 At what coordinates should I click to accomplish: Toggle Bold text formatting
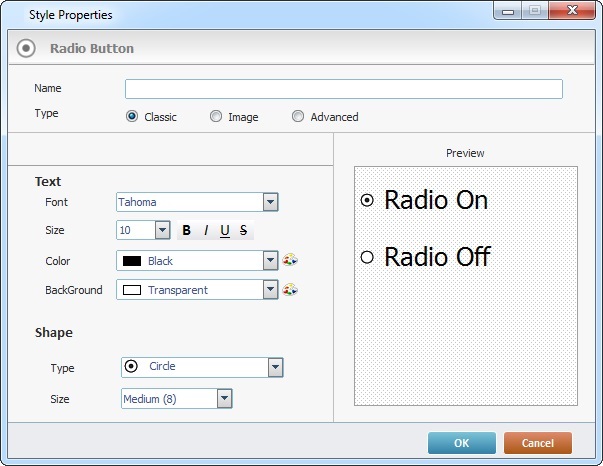(x=186, y=231)
